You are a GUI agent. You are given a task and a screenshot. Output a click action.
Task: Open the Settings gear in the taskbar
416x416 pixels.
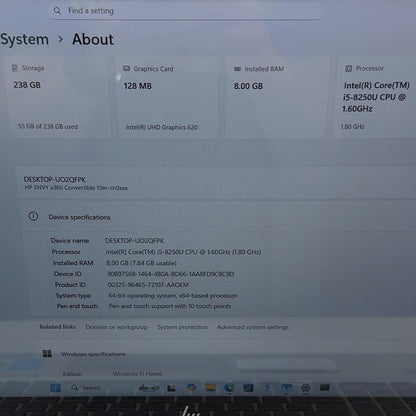click(x=305, y=387)
